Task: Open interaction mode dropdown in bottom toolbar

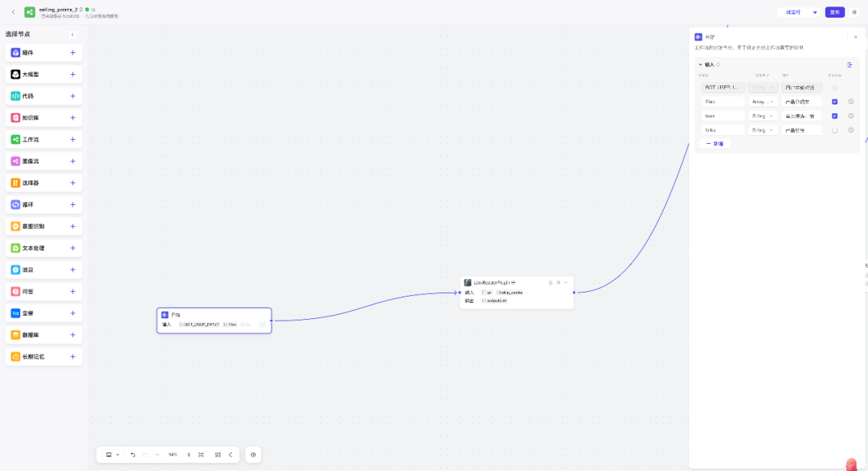Action: (113, 455)
